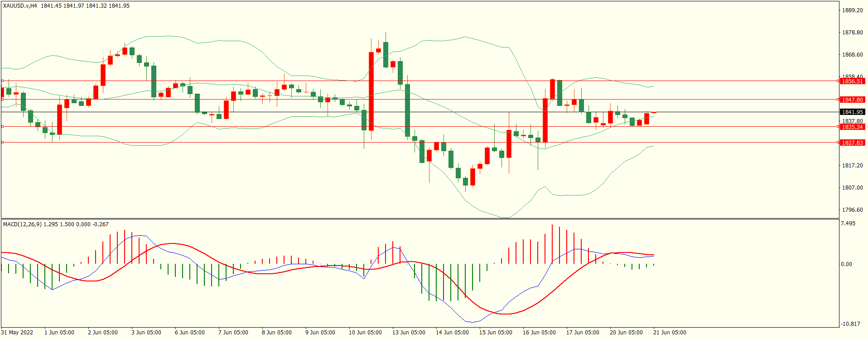Click the 9 Jun 05:00 time label

click(x=320, y=333)
